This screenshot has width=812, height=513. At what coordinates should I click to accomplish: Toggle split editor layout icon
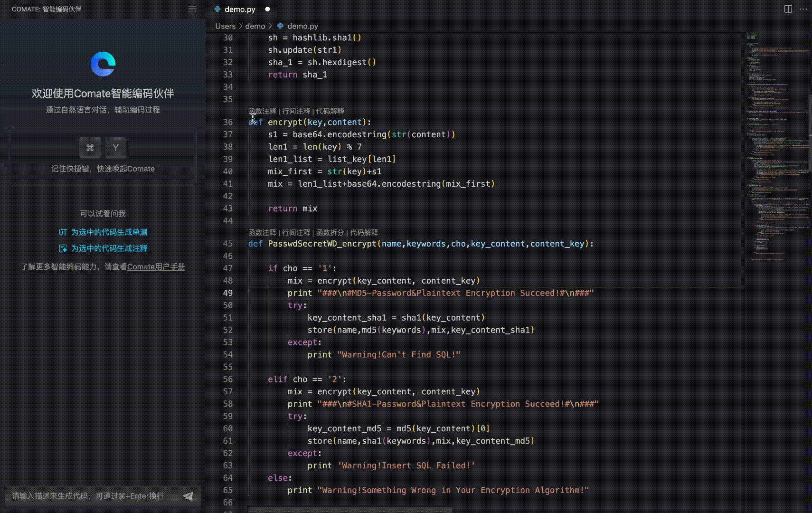tap(788, 9)
